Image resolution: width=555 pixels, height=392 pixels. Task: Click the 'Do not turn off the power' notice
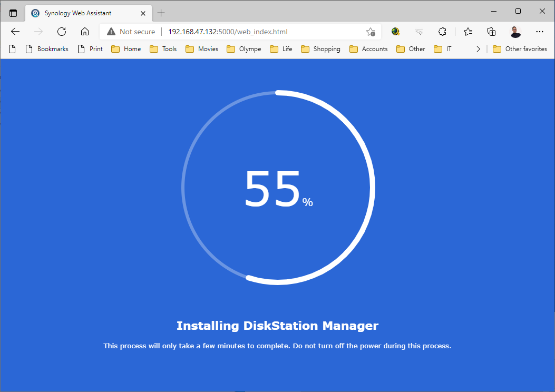[x=372, y=346]
